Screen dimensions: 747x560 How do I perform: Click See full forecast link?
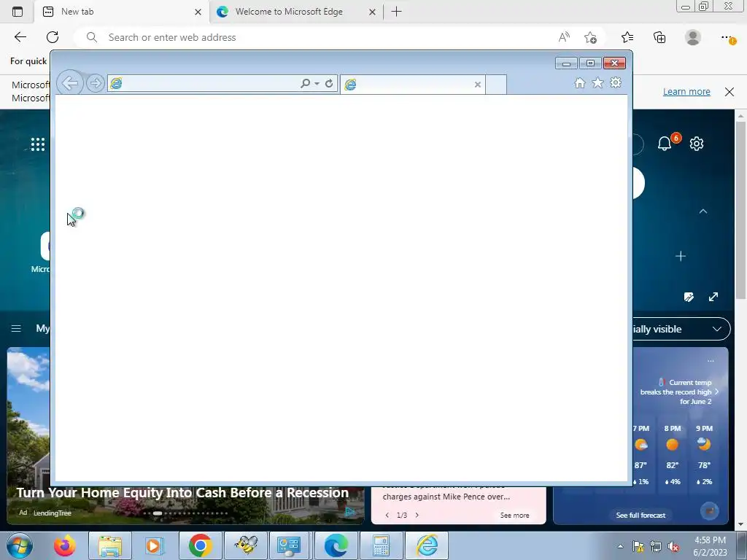click(x=640, y=516)
